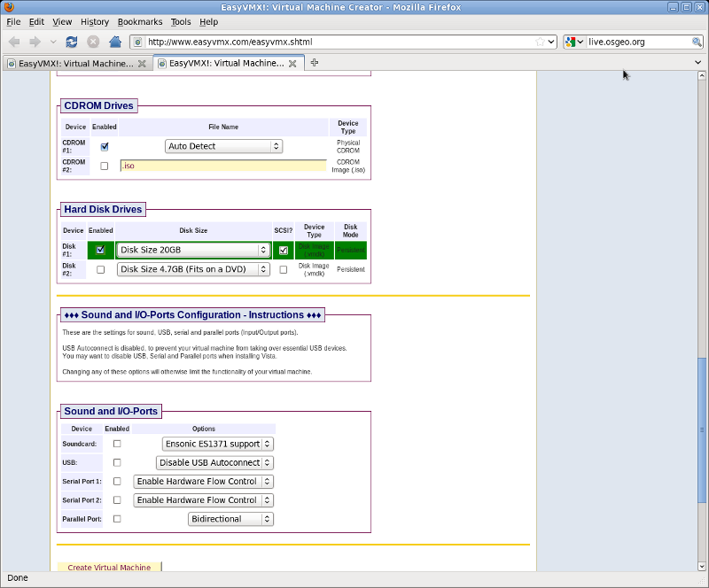Viewport: 709px width, 588px height.
Task: Close the second EasyVMX tab
Action: coord(292,64)
